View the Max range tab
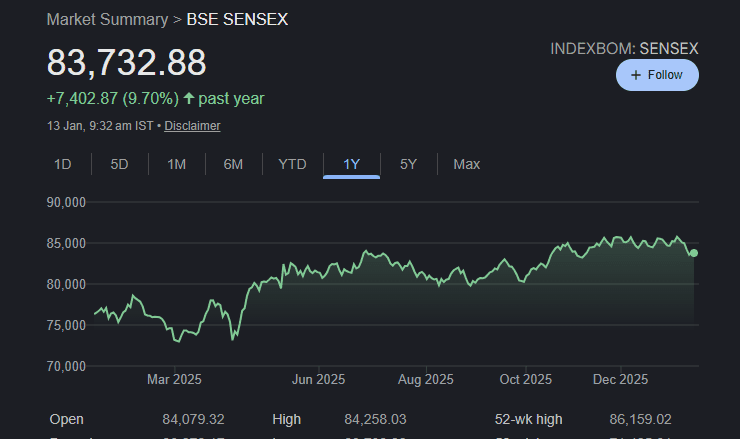Image resolution: width=740 pixels, height=439 pixels. (467, 164)
